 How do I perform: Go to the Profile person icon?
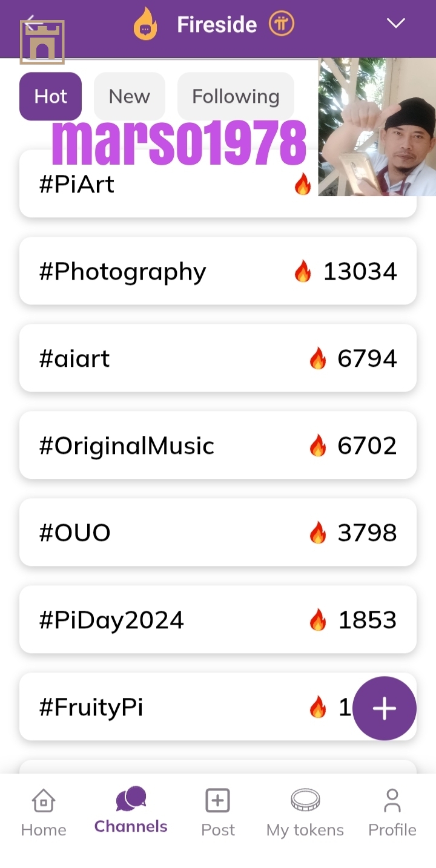(392, 800)
